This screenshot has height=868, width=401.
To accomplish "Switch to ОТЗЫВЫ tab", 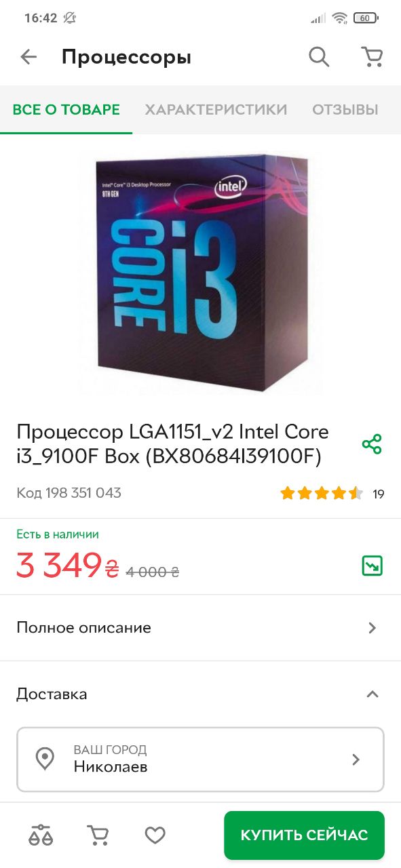I will pyautogui.click(x=345, y=109).
